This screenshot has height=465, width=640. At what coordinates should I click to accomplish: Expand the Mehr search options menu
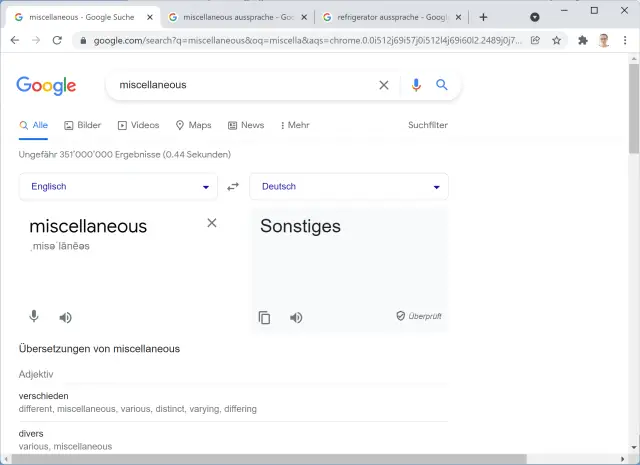coord(295,125)
